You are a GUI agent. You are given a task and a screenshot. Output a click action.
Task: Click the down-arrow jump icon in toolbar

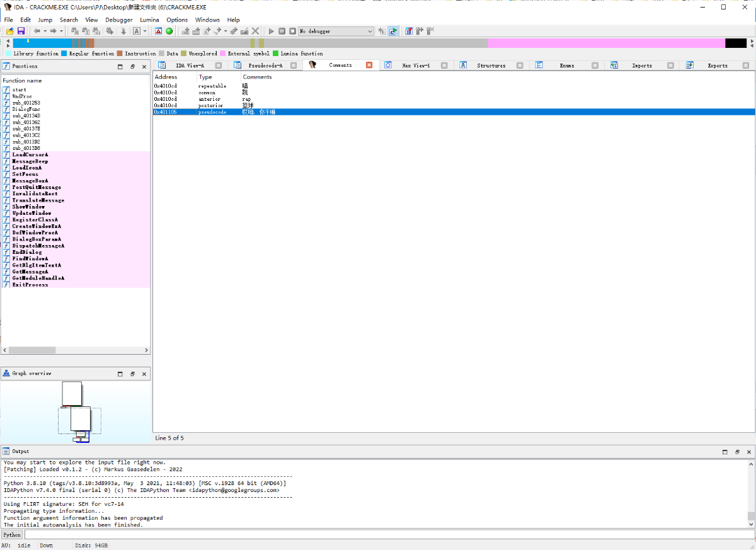point(123,31)
